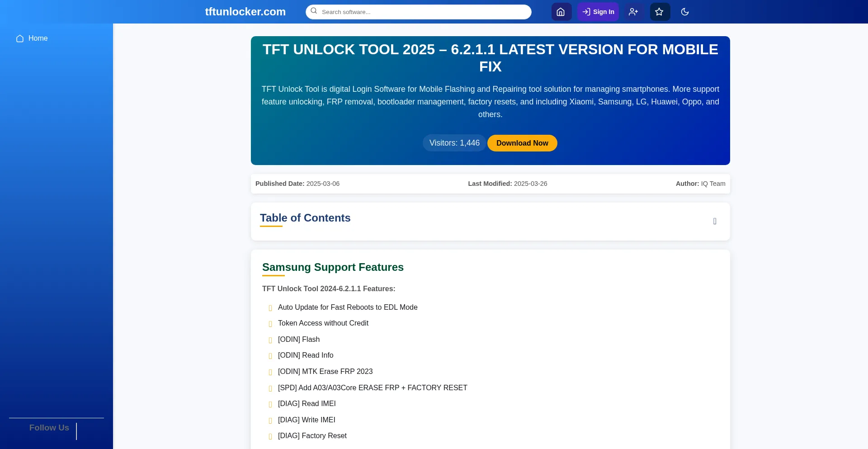Click the Author IQ Team text
This screenshot has width=868, height=449.
[x=701, y=184]
